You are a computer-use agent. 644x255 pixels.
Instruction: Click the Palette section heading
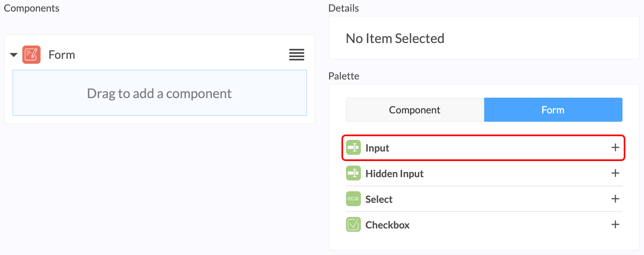[x=344, y=76]
